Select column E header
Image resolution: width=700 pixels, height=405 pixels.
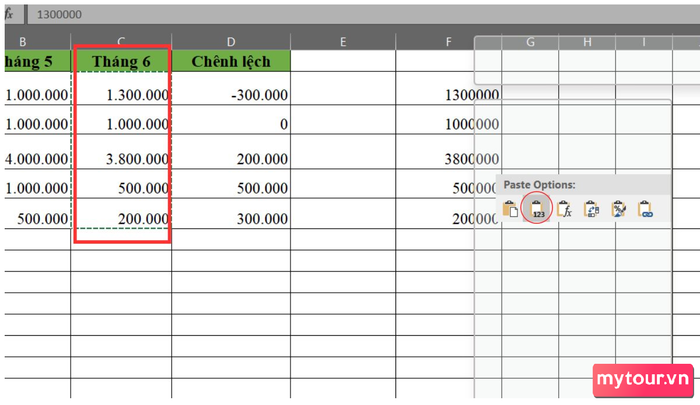click(343, 42)
